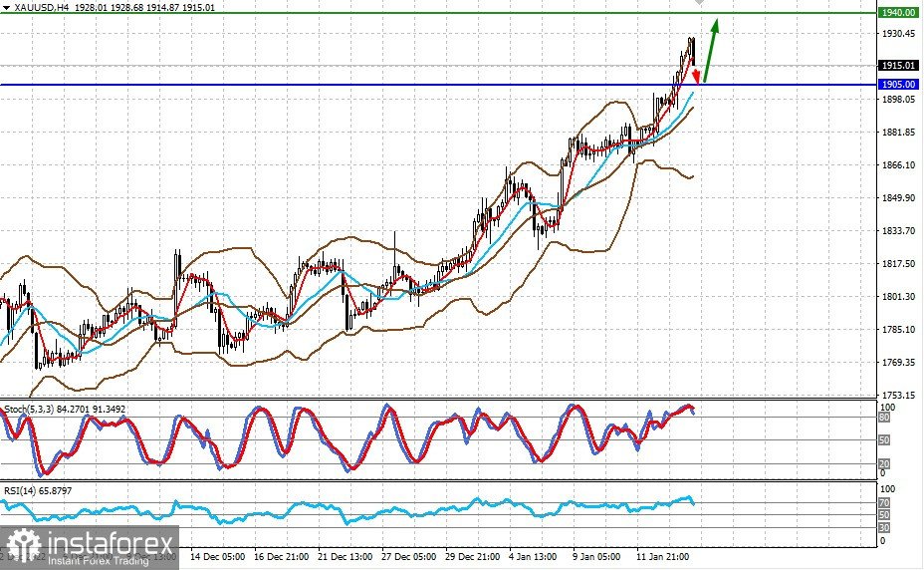Click the 1785.10 price scale value

(x=898, y=329)
